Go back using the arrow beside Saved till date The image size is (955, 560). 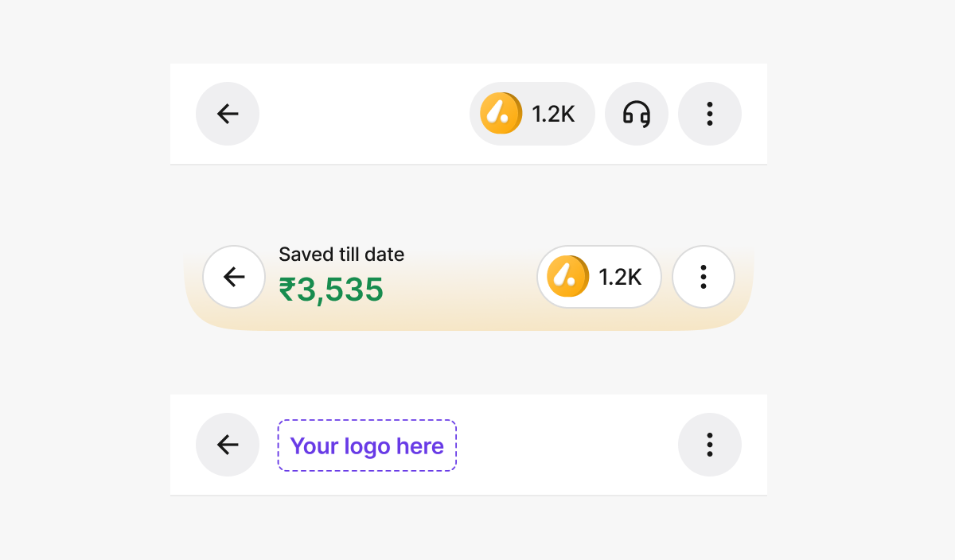coord(234,277)
